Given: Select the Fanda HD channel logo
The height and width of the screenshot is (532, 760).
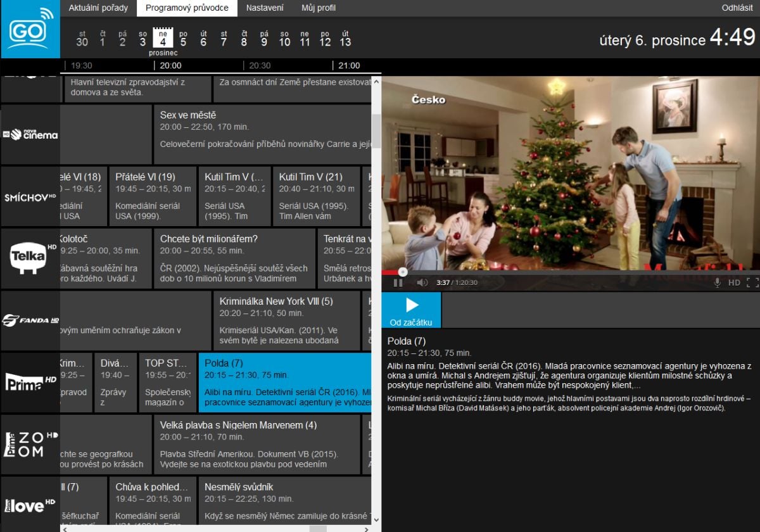Looking at the screenshot, I should [30, 320].
